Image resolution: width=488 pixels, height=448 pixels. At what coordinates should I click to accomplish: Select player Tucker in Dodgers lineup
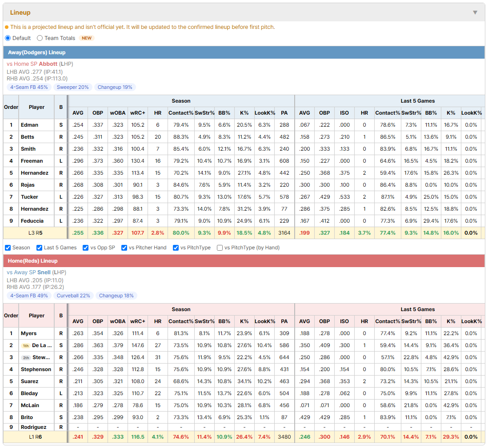[29, 197]
